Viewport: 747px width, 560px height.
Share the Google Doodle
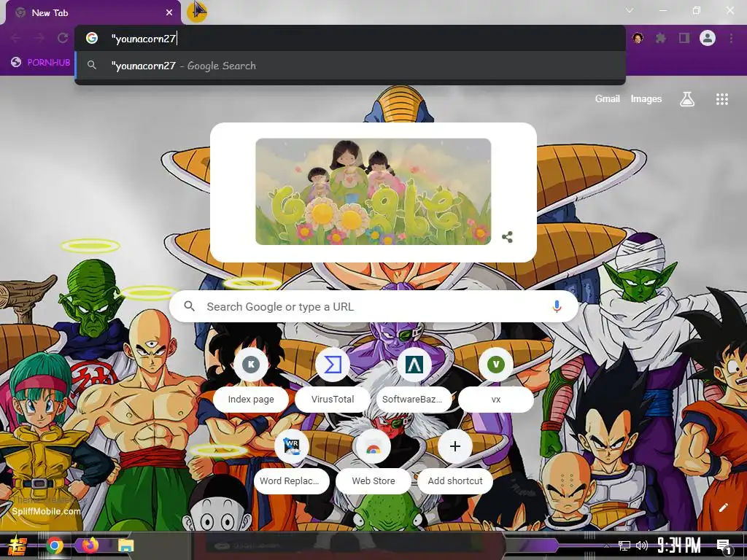tap(508, 237)
